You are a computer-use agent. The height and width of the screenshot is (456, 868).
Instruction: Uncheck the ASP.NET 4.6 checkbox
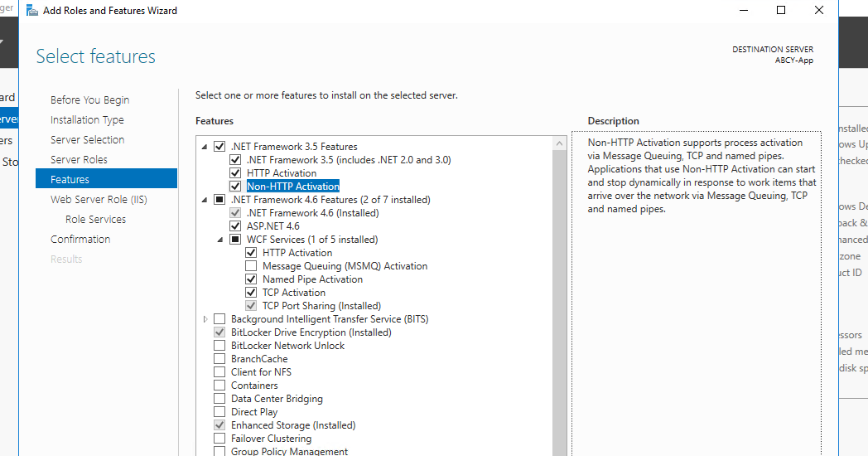235,226
